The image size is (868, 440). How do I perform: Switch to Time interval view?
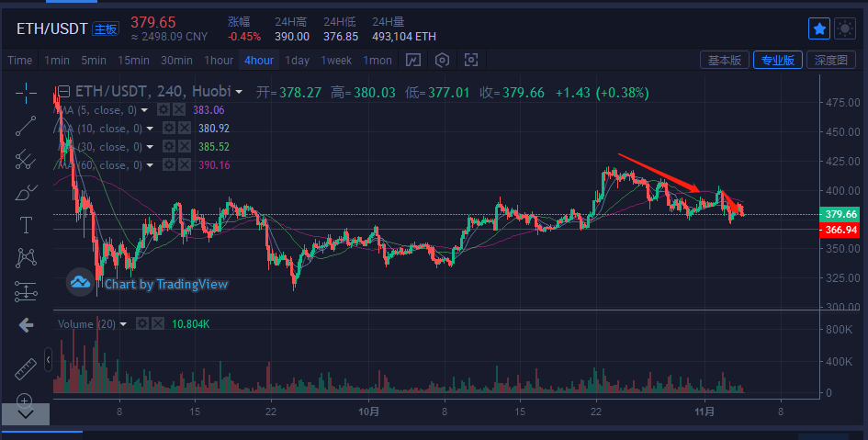[x=20, y=61]
